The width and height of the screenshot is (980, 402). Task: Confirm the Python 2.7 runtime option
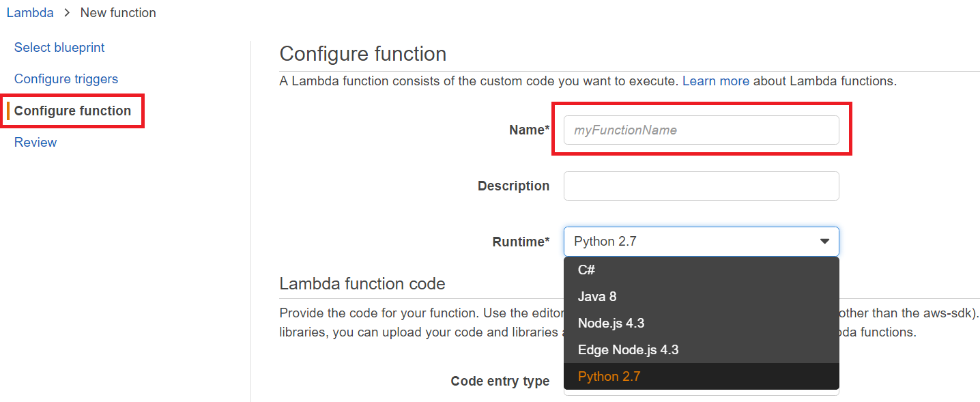coord(609,376)
